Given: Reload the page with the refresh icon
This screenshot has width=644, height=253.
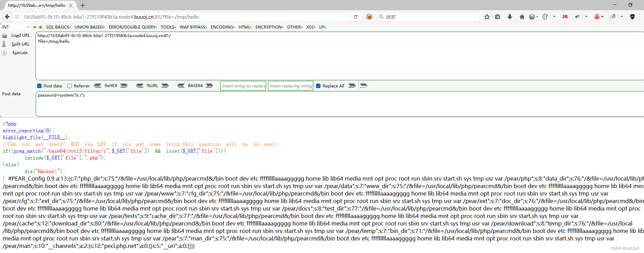Looking at the screenshot, I should (x=356, y=17).
